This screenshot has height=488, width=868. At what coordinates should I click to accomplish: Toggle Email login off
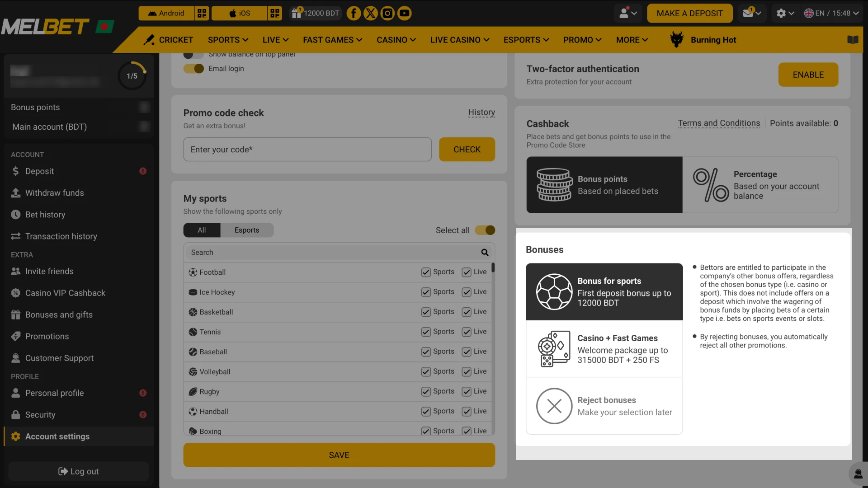click(193, 68)
